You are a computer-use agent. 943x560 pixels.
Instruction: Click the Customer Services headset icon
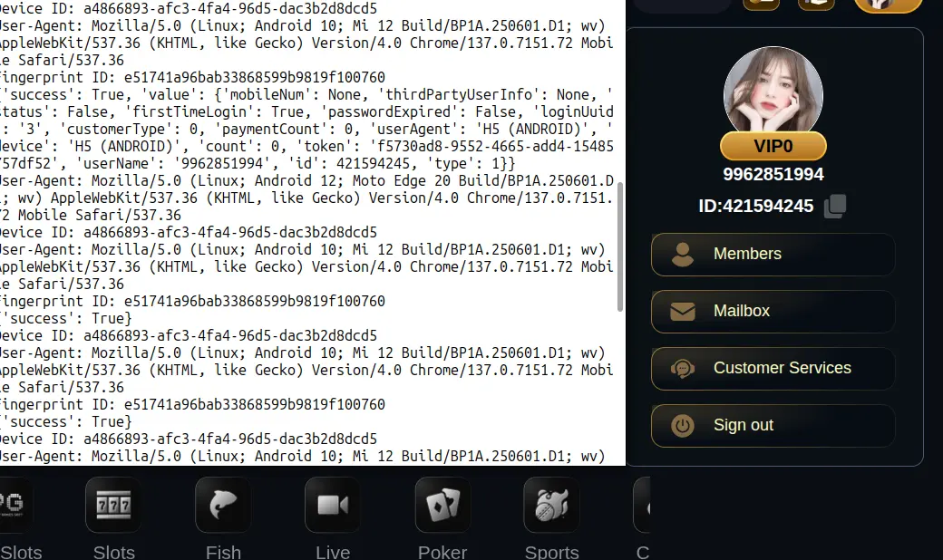[x=683, y=368]
